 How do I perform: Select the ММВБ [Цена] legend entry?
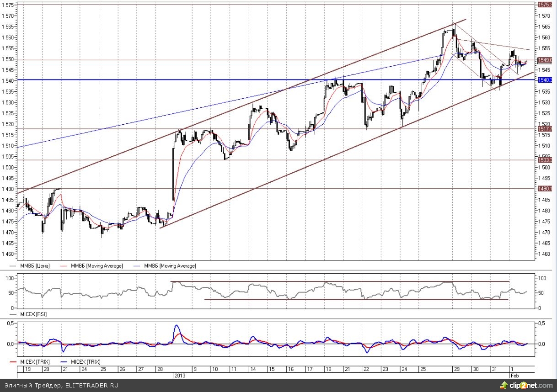[x=34, y=266]
